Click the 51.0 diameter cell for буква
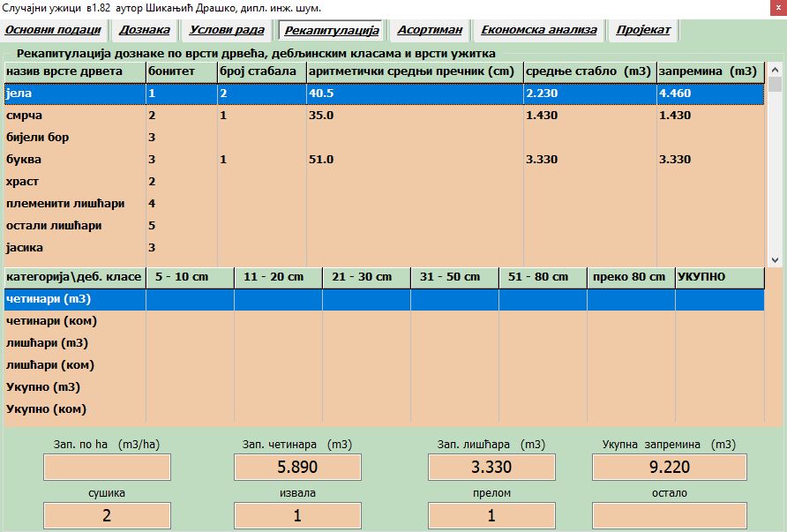The image size is (787, 532). [x=415, y=160]
